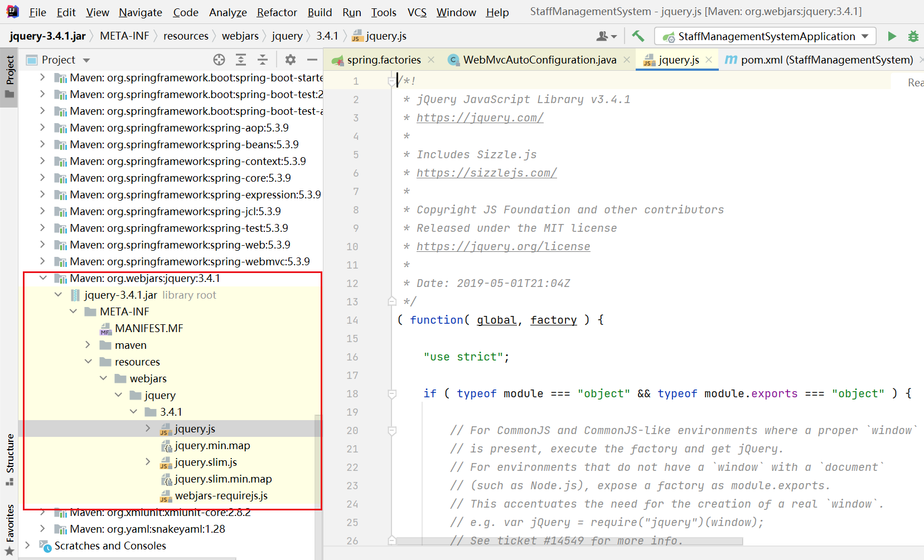Viewport: 924px width, 560px height.
Task: Click the editor horizontal scrollbar
Action: [569, 540]
